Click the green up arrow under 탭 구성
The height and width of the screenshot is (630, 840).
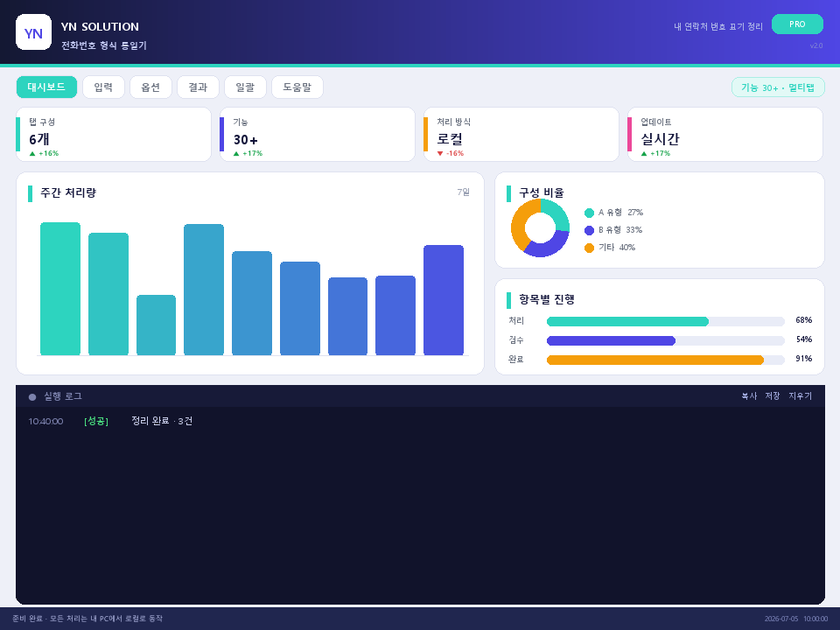tap(32, 154)
